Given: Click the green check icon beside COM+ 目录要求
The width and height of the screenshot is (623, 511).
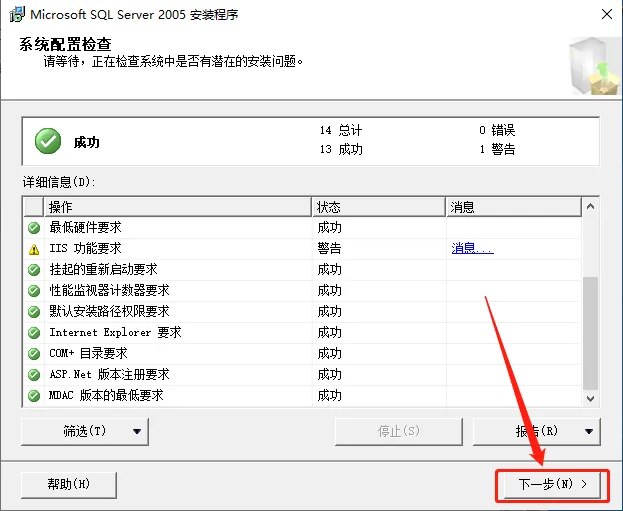Looking at the screenshot, I should (34, 354).
